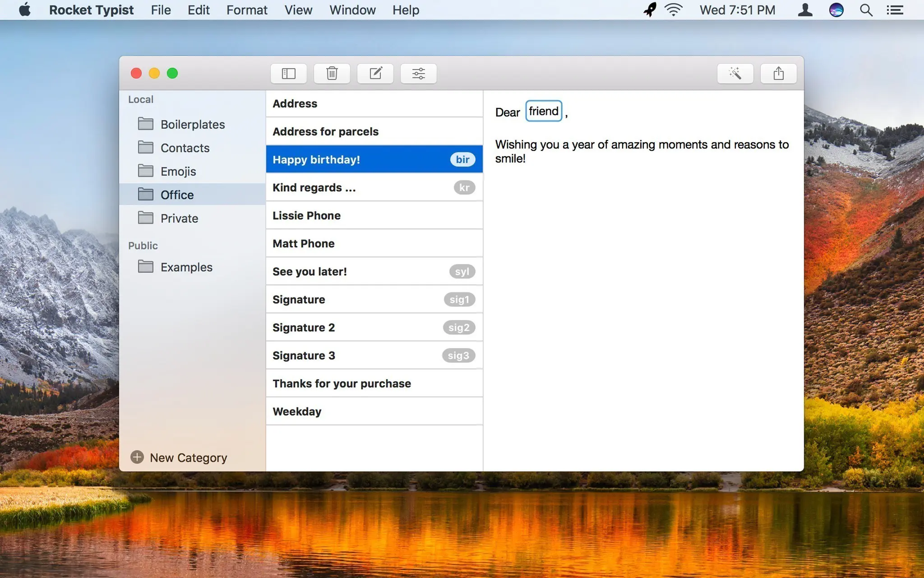
Task: Click the Rocket Typist app icon in menu bar
Action: point(649,9)
